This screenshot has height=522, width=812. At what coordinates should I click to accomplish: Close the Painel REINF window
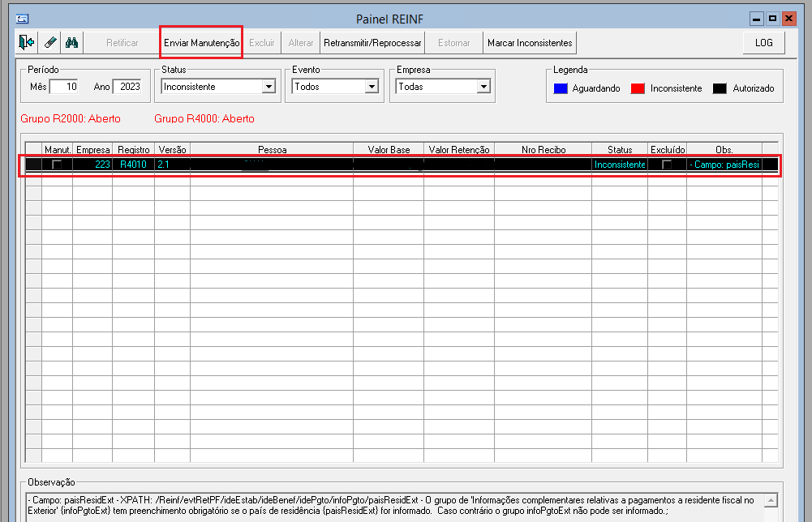[x=788, y=19]
